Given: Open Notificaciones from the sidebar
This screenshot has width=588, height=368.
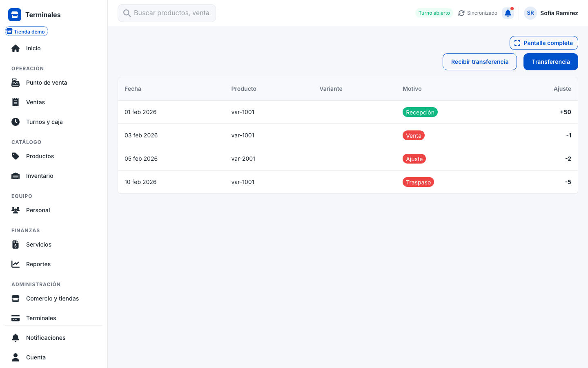Looking at the screenshot, I should coord(54,338).
